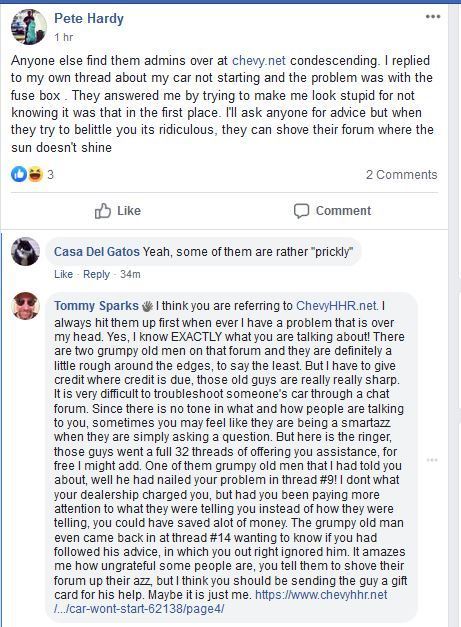
Task: Click the blue thumbs-up reaction icon
Action: click(x=19, y=174)
